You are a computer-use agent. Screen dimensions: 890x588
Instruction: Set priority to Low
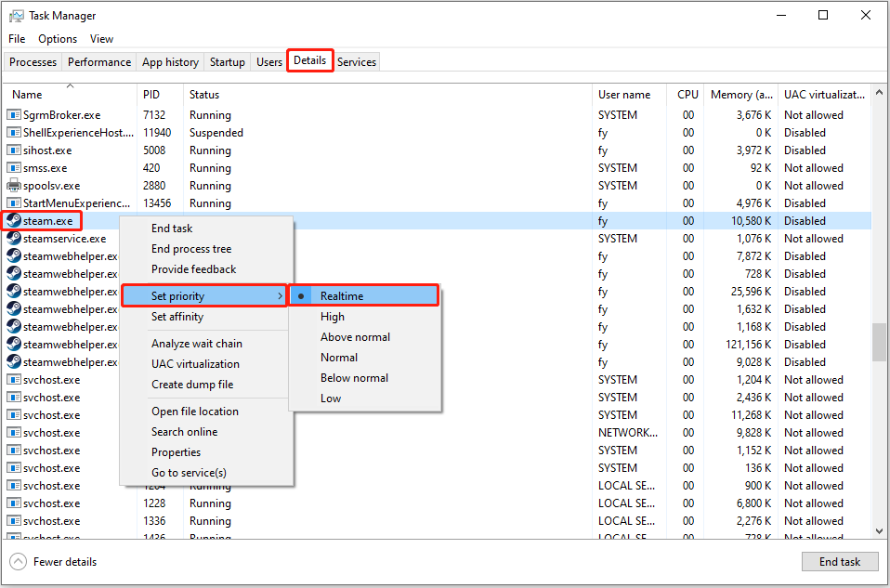(364, 398)
